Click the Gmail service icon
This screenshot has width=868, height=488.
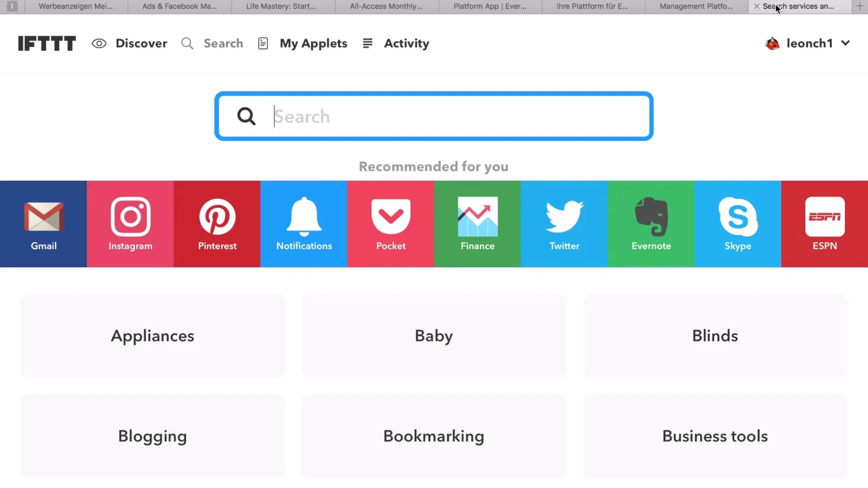click(43, 224)
